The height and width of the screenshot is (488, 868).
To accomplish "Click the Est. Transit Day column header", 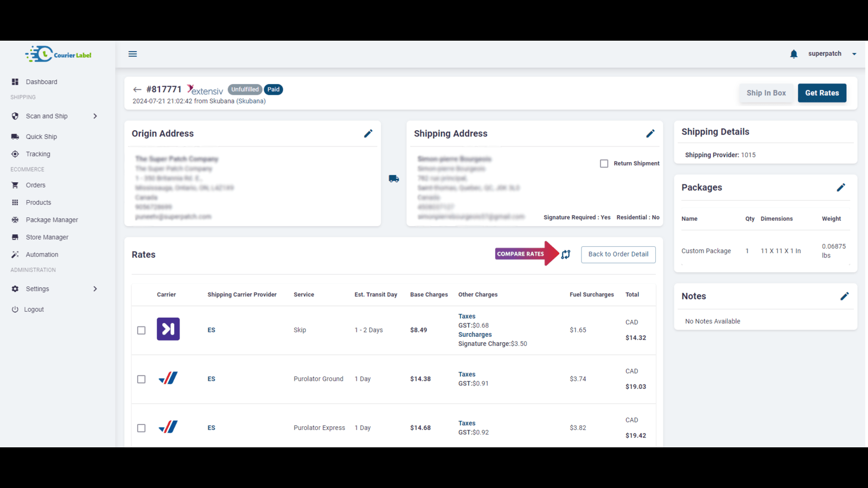I will pyautogui.click(x=376, y=294).
